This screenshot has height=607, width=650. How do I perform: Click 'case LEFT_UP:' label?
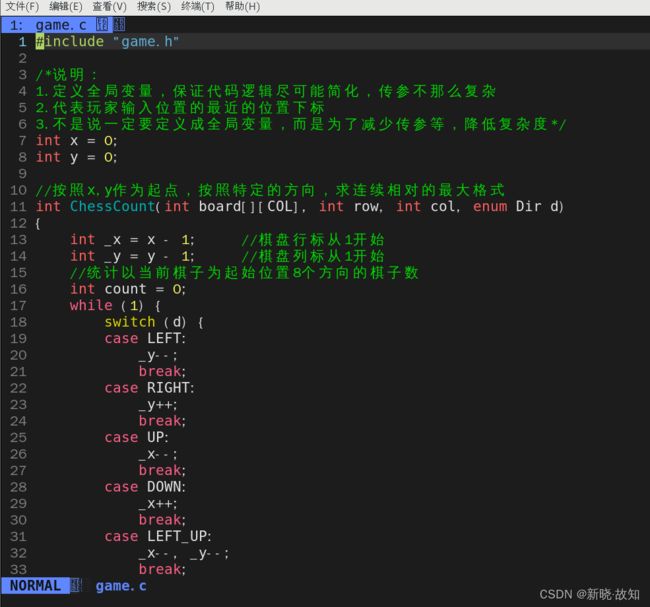coord(158,537)
